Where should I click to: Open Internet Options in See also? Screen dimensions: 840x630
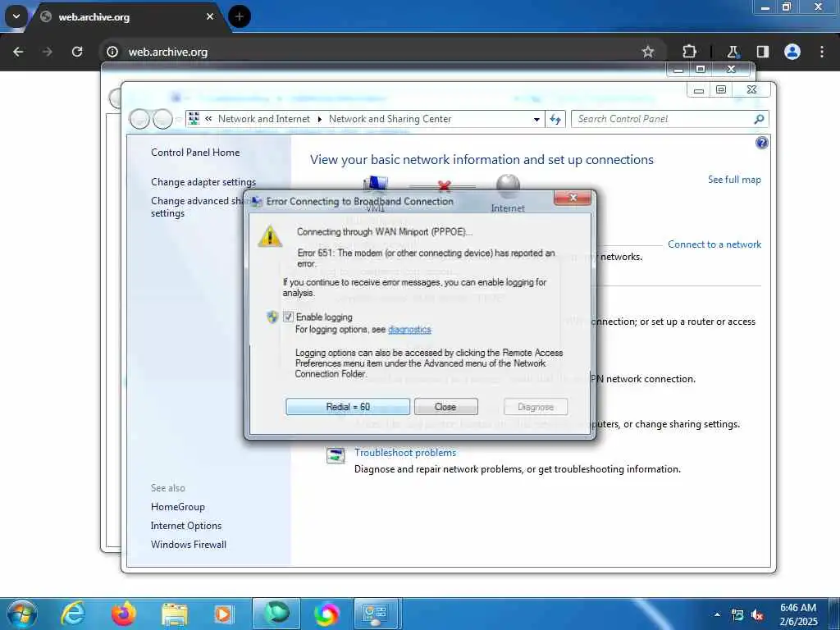186,526
